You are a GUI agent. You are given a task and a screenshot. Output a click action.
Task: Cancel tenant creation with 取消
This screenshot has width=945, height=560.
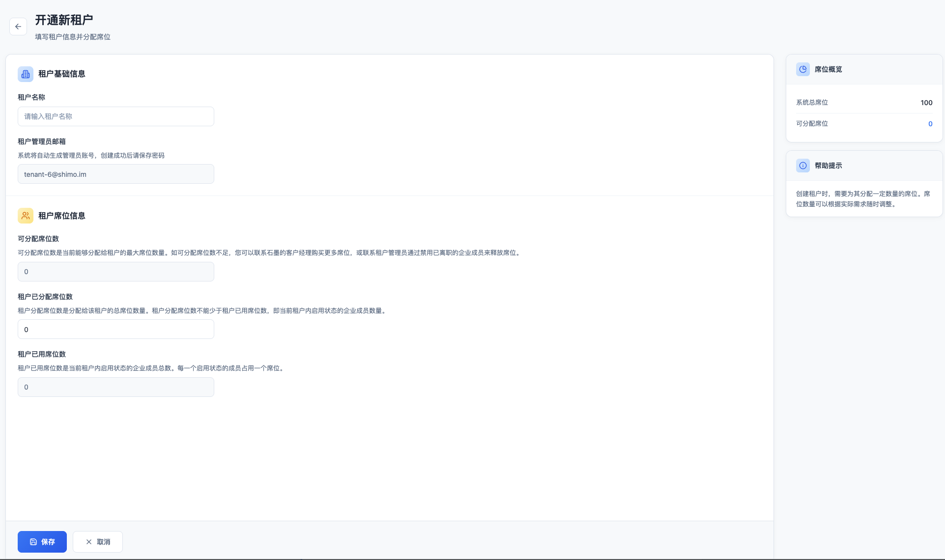coord(98,542)
